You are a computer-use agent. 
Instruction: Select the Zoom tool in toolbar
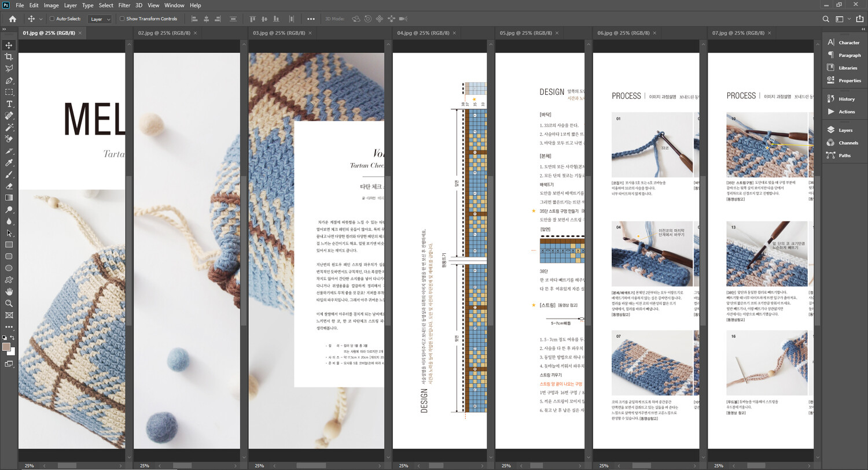pyautogui.click(x=9, y=303)
